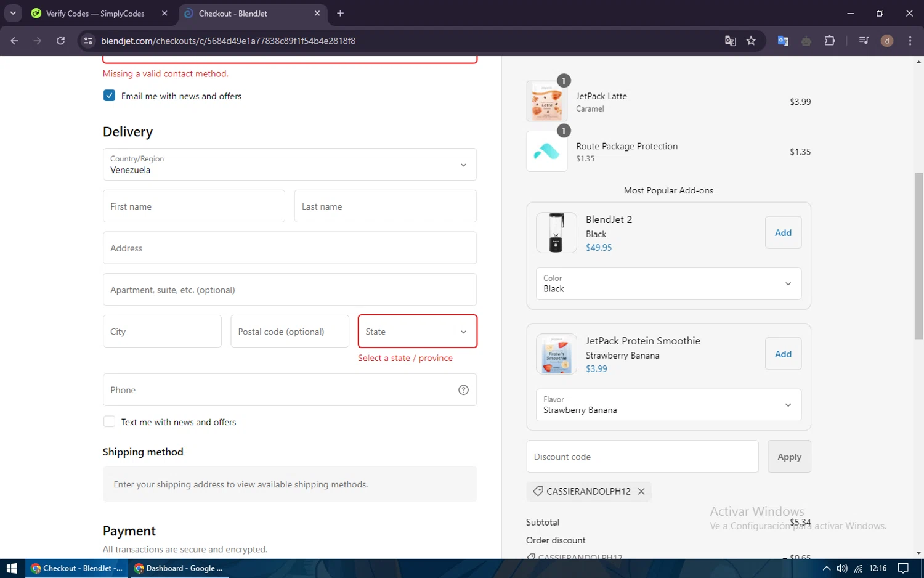
Task: Click the Subtotal label
Action: point(543,522)
